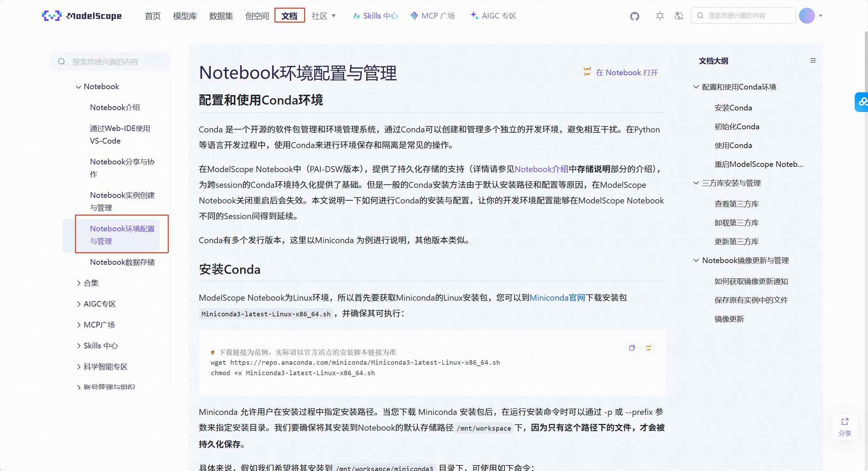Viewport: 868px width, 471px height.
Task: Follow the Notebook介绍 inline link
Action: [542, 169]
